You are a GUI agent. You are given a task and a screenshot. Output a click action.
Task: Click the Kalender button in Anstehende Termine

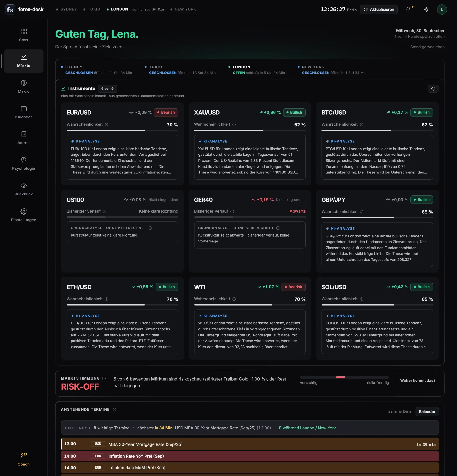(x=427, y=411)
